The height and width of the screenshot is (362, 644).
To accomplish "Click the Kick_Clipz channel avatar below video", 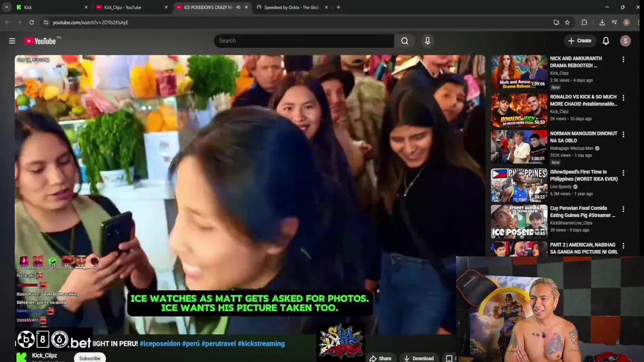I will tap(21, 357).
